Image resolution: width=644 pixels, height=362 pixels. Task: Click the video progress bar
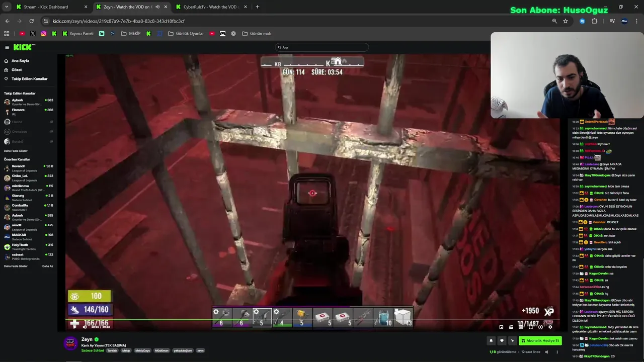point(312,320)
